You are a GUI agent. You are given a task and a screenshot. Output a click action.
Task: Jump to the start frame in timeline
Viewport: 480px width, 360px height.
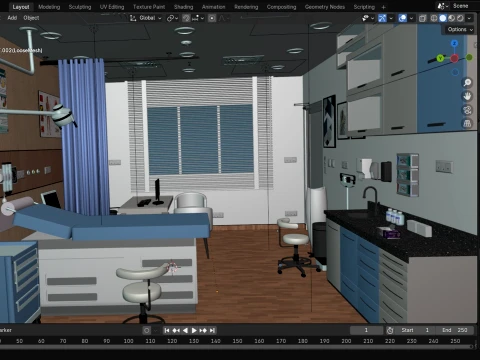tap(167, 330)
